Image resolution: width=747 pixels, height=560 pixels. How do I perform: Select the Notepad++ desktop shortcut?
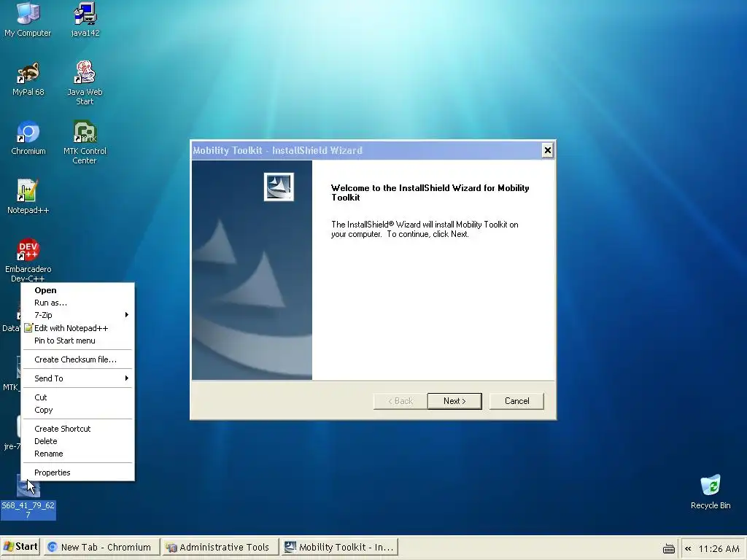28,196
